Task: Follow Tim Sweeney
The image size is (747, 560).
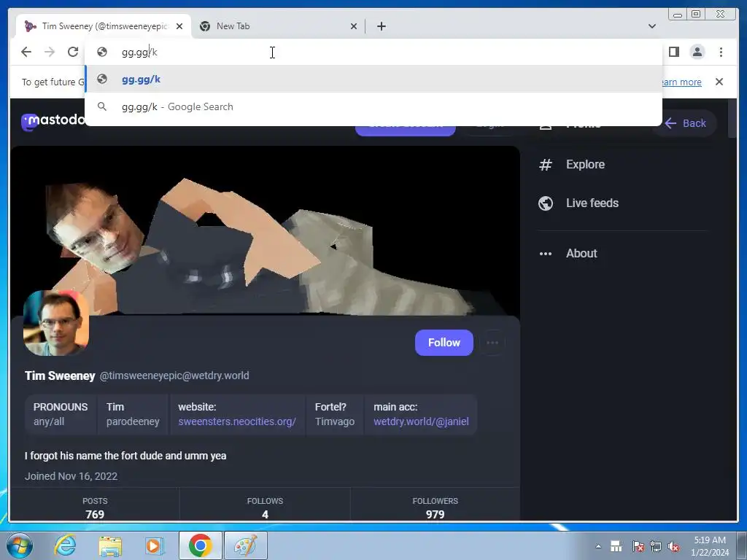Action: (444, 343)
